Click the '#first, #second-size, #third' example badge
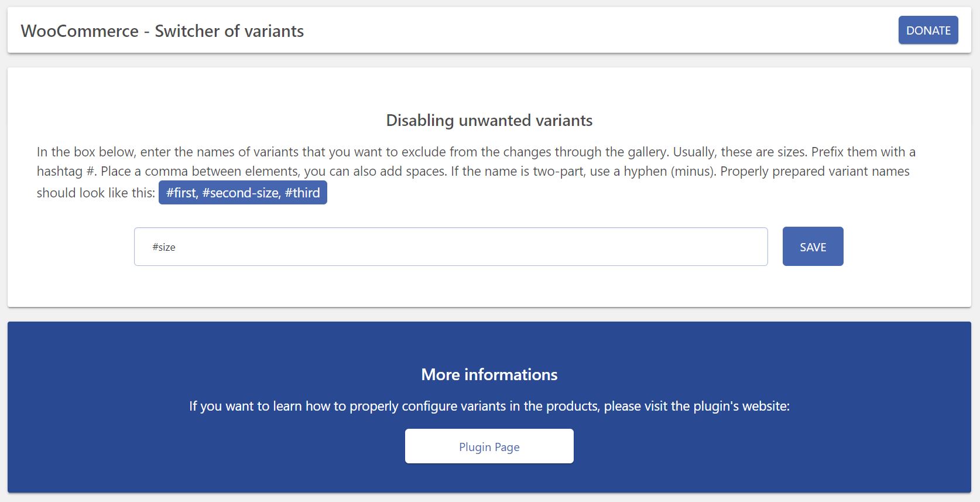Screen dimensions: 980x502 [x=243, y=193]
